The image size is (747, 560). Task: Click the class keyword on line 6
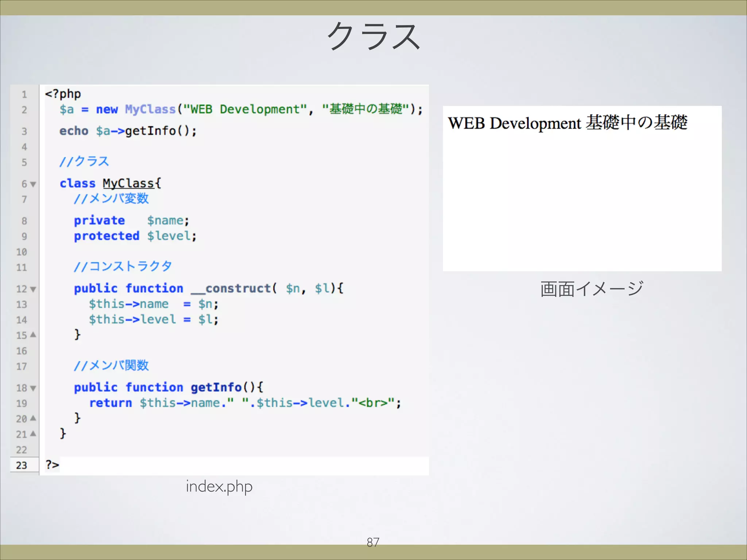(77, 183)
